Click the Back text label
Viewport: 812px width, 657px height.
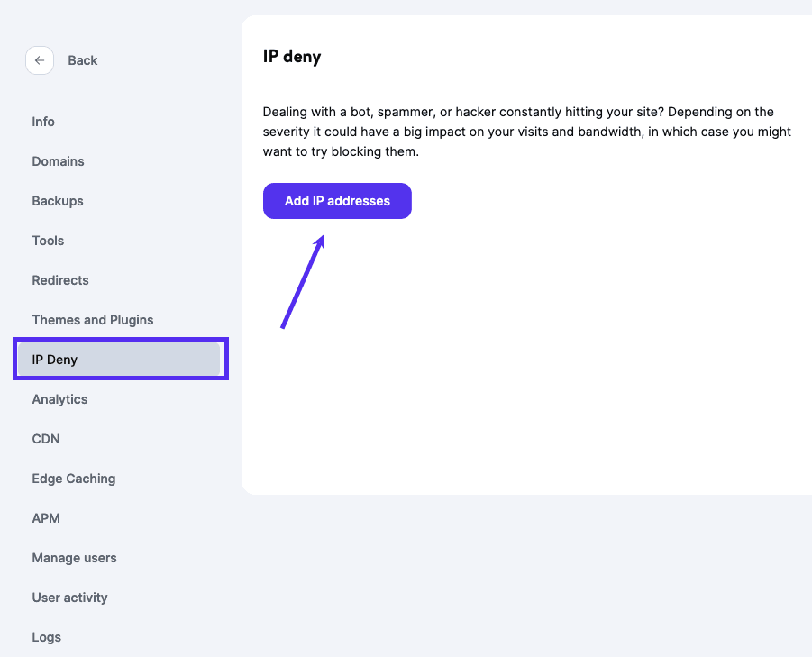[82, 60]
